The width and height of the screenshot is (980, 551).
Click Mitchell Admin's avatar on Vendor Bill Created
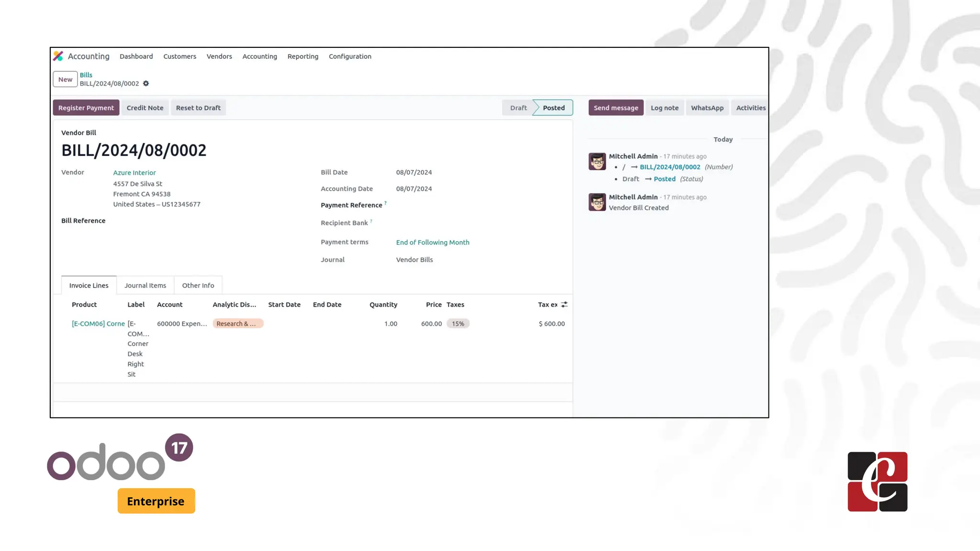coord(597,202)
